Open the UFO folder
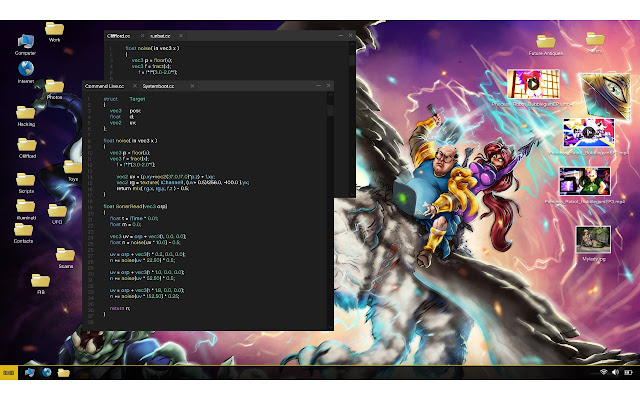Screen dimensions: 640x400 click(57, 211)
